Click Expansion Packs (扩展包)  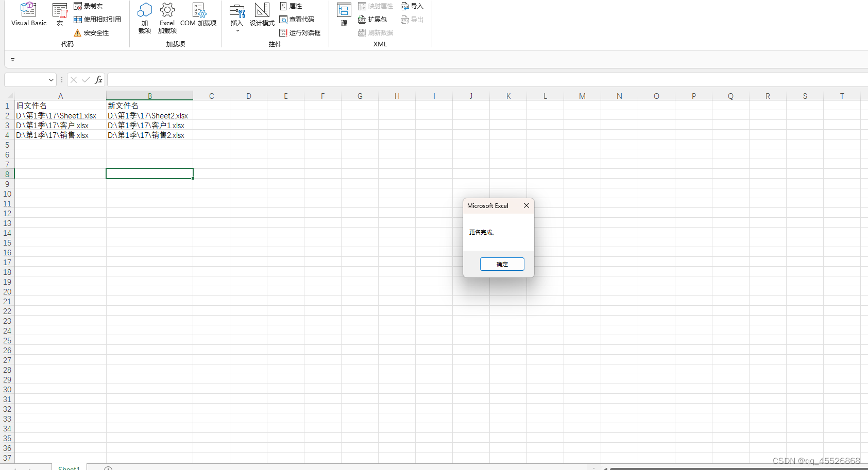coord(372,20)
